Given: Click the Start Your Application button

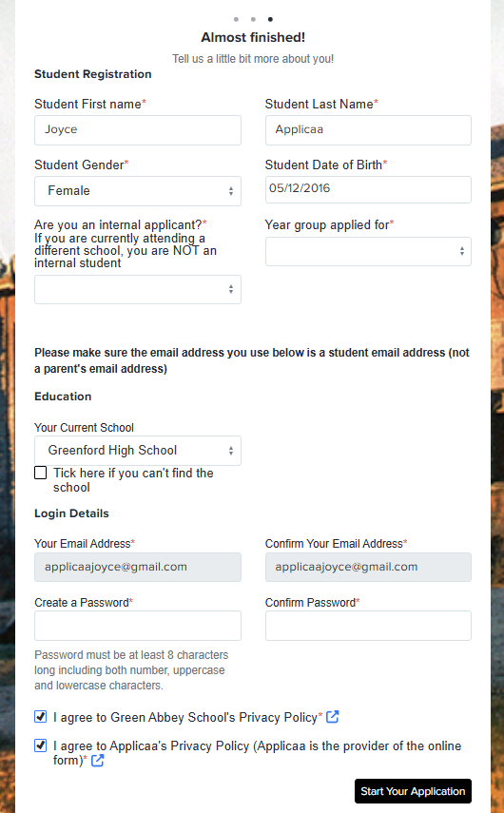Looking at the screenshot, I should coord(414,791).
